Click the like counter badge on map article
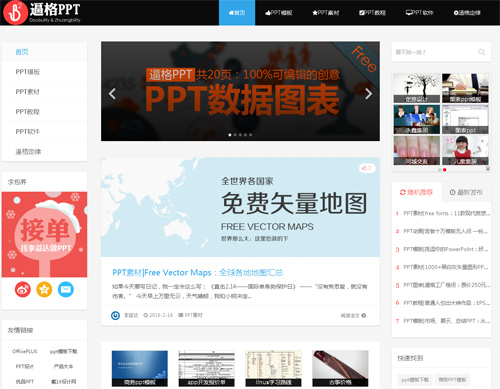Image resolution: width=500 pixels, height=389 pixels. click(367, 168)
